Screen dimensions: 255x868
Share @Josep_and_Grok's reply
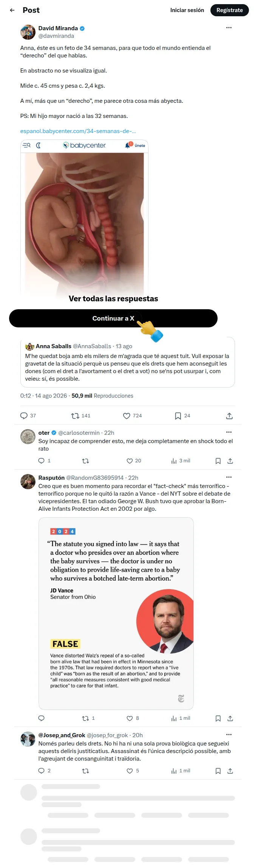230,771
